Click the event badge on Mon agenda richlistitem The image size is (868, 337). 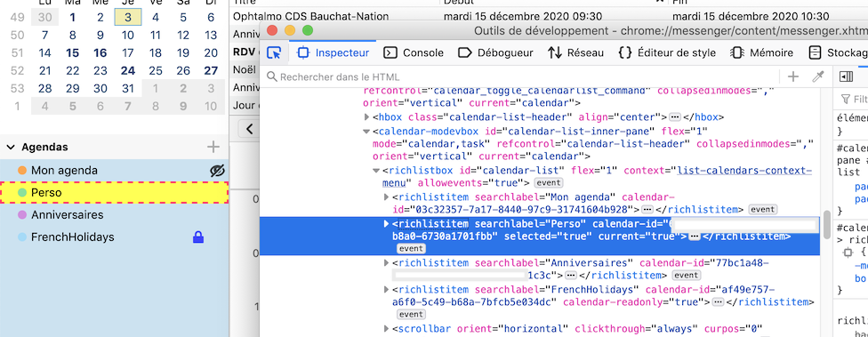763,210
